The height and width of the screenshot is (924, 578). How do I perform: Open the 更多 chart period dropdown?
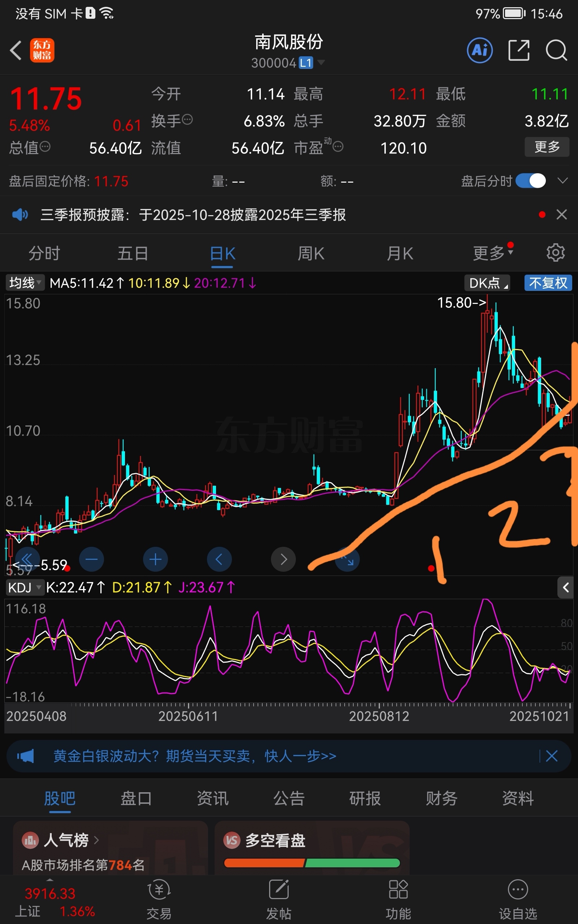point(493,253)
